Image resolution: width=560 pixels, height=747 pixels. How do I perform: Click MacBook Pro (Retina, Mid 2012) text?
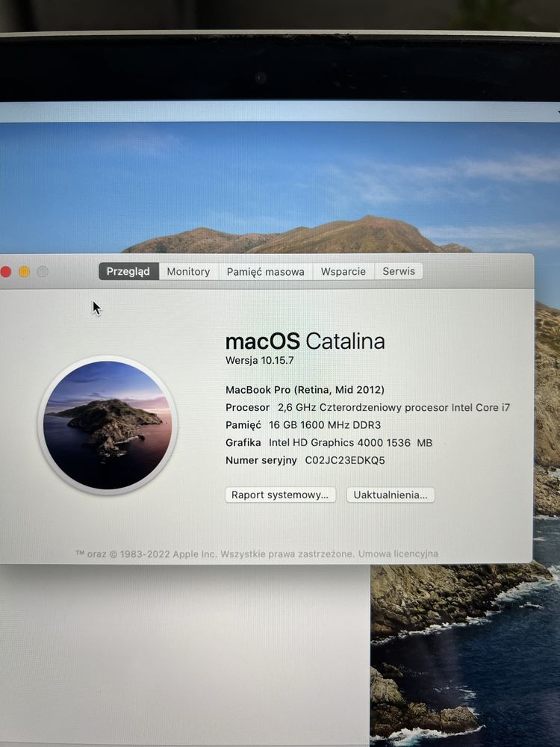pos(305,390)
